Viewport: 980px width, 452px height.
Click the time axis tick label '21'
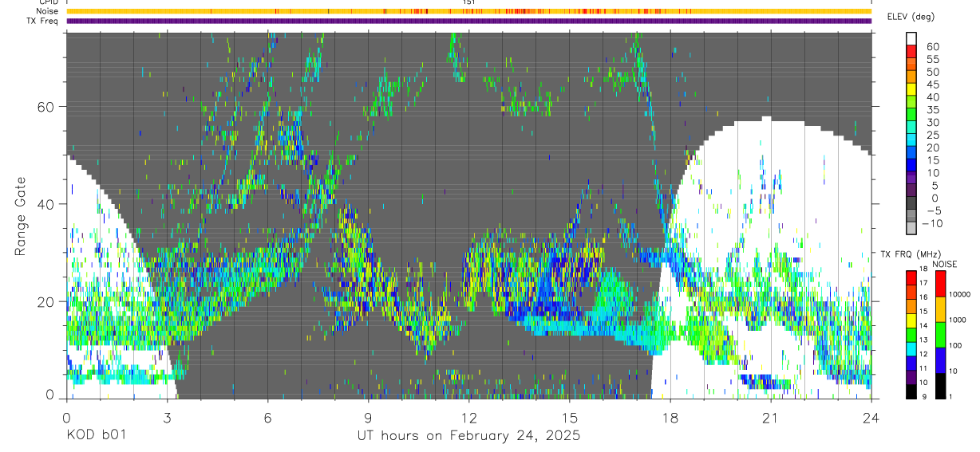click(770, 417)
